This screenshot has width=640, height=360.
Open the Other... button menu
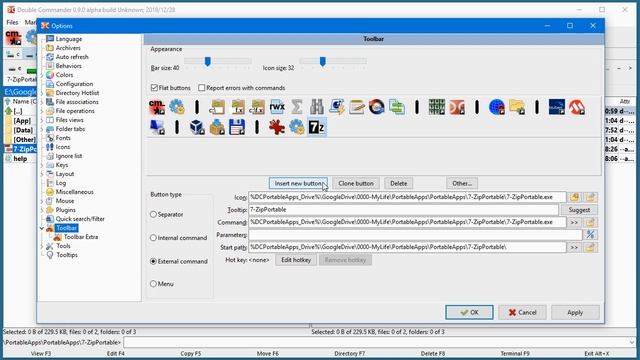(x=462, y=184)
